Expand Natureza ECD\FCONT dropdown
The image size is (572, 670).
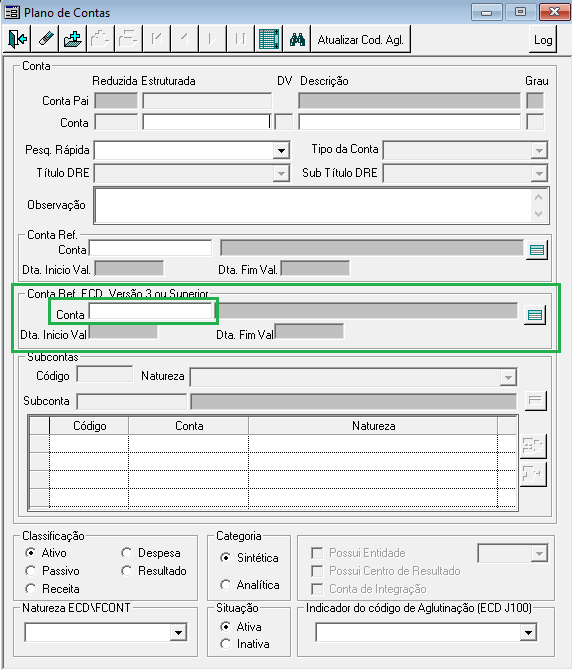tap(178, 632)
